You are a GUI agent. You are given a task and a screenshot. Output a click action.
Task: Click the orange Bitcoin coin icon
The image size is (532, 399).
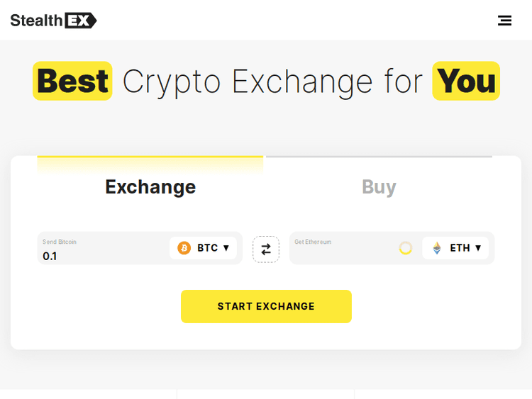coord(184,248)
